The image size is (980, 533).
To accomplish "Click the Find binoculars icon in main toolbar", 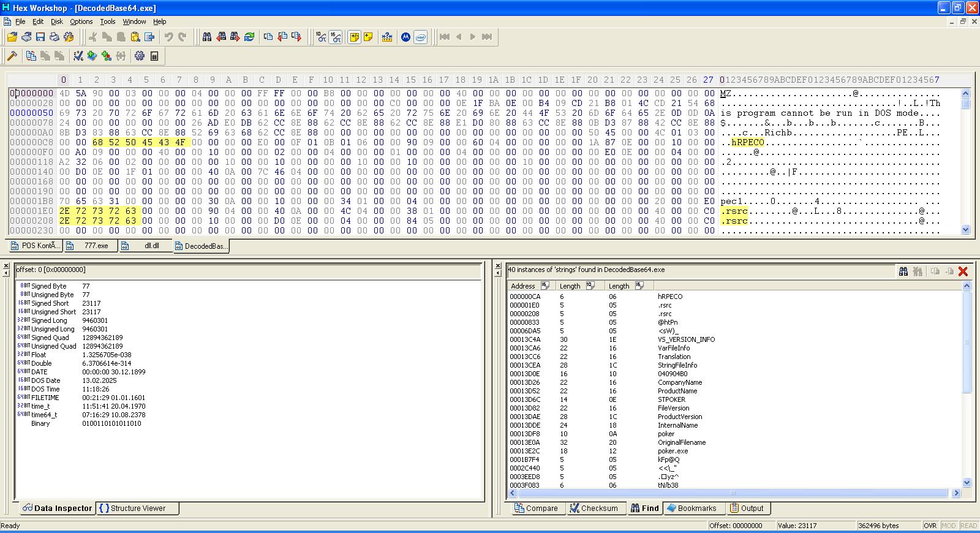I will click(207, 37).
